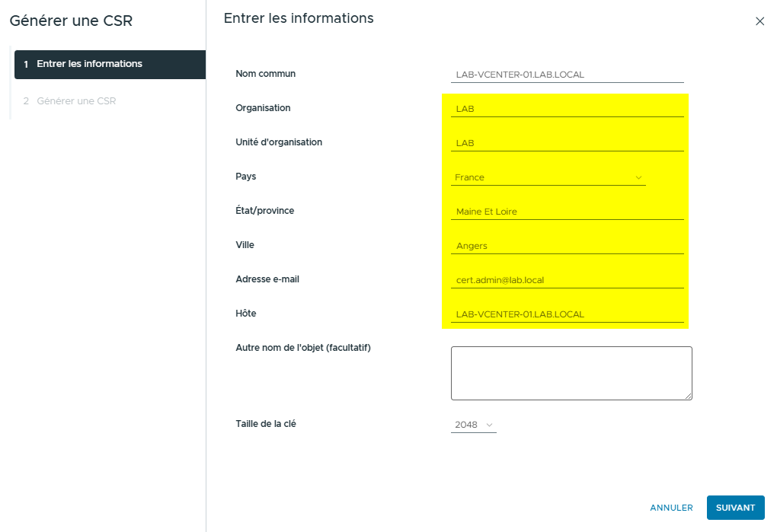777x532 pixels.
Task: Expand the Taille de la clé key size selector
Action: pos(473,424)
